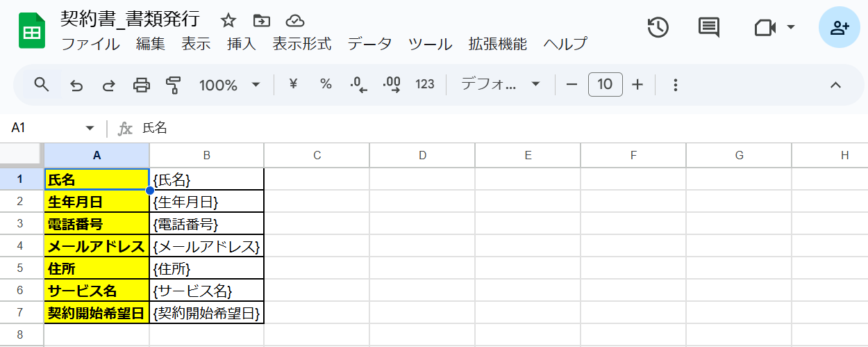
Task: Click the move to folder icon
Action: click(261, 20)
